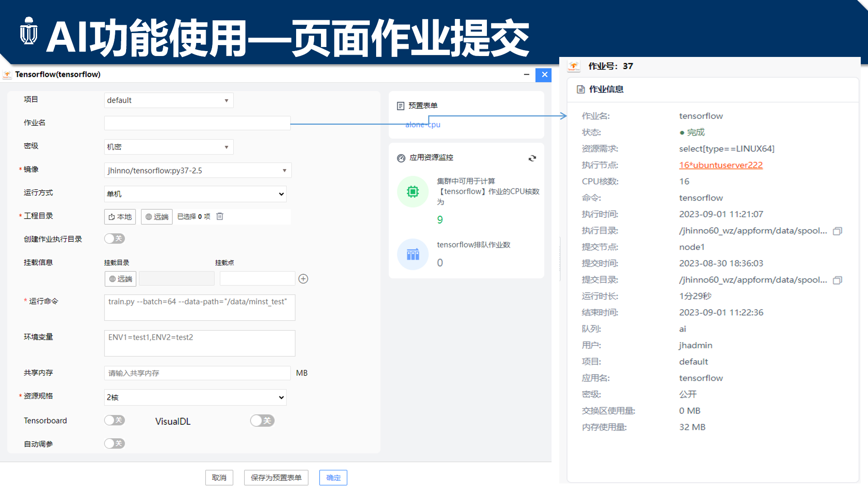Click the blue queued jobs icon
868x488 pixels.
pos(413,254)
